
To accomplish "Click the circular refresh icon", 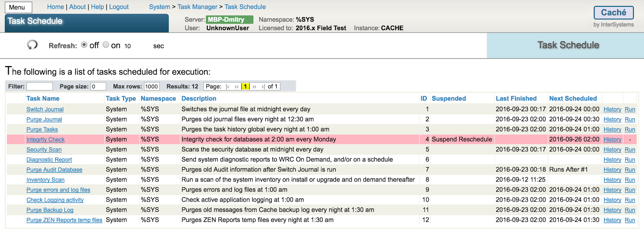I will pyautogui.click(x=32, y=45).
